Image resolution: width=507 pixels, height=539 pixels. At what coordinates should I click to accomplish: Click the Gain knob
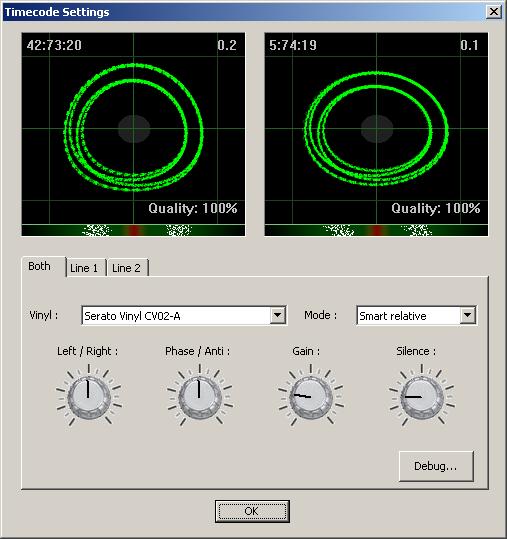(311, 397)
